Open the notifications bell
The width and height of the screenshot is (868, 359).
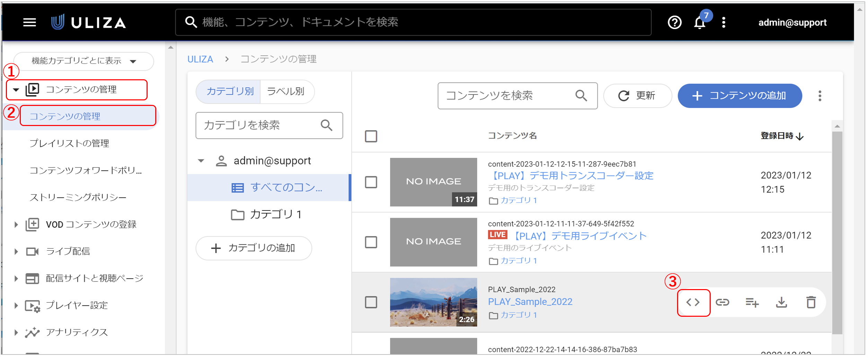[700, 23]
